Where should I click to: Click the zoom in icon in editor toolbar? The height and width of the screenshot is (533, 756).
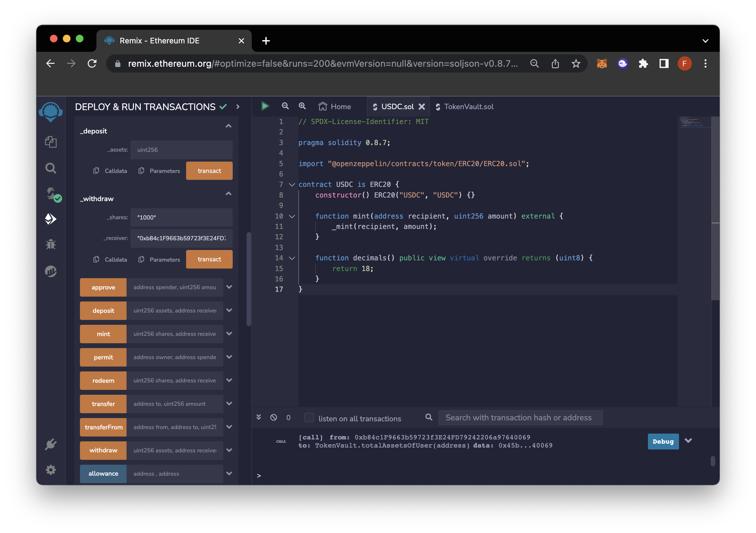301,106
